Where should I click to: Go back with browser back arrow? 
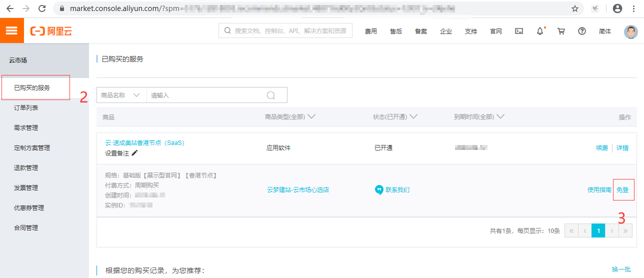point(10,8)
